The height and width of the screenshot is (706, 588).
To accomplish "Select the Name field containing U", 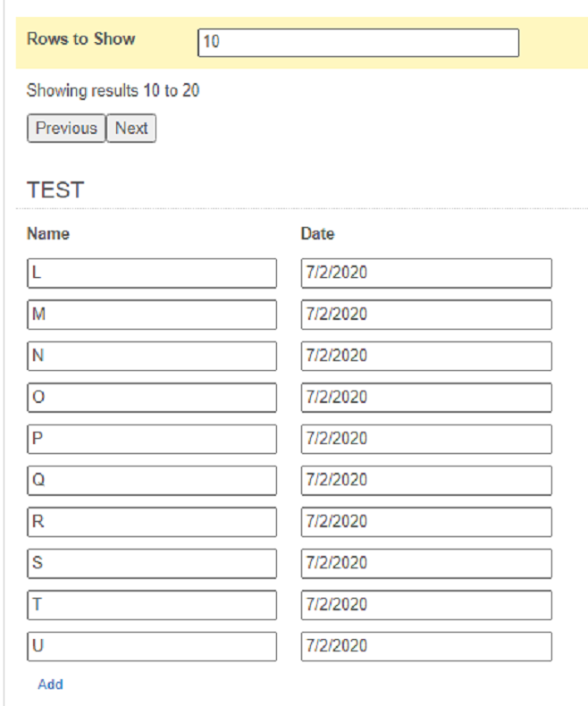I will click(152, 646).
